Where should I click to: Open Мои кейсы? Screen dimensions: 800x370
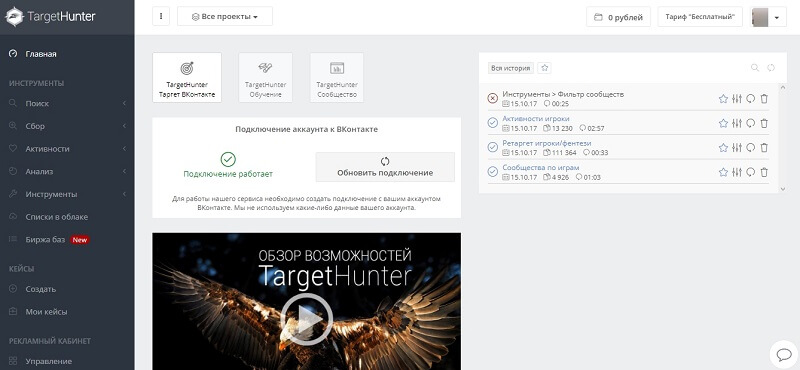coord(46,311)
